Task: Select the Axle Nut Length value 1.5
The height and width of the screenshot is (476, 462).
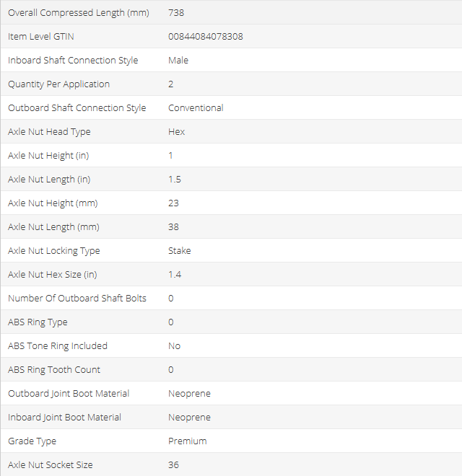Action: tap(175, 179)
